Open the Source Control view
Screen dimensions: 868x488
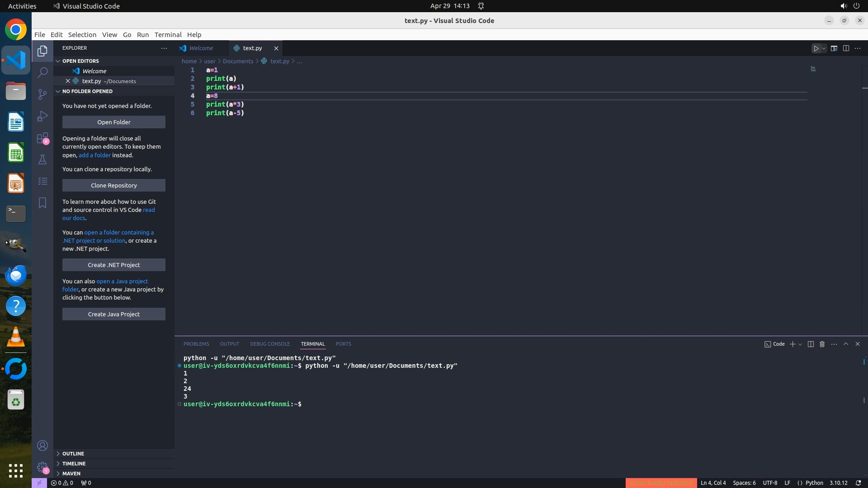tap(42, 94)
